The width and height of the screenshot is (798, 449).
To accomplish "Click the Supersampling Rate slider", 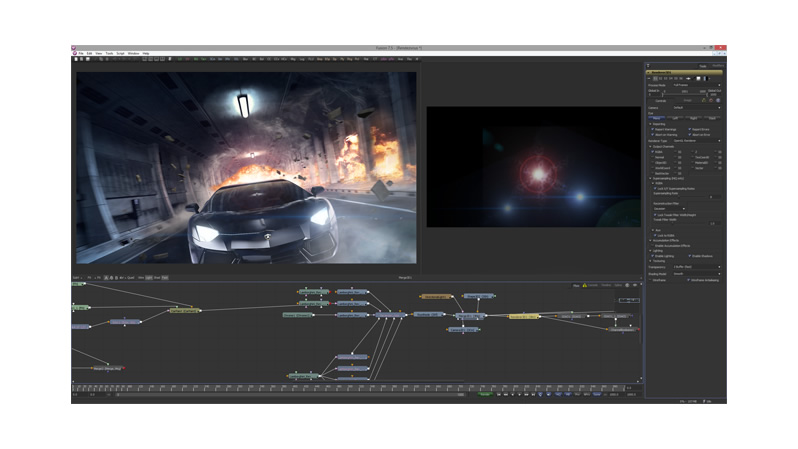I will click(680, 196).
